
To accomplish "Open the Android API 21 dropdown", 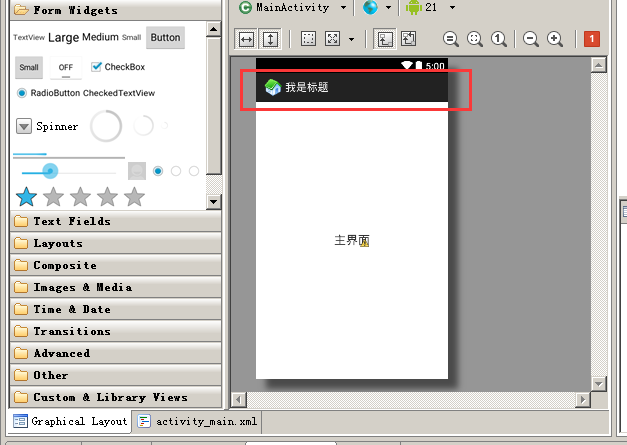I will pyautogui.click(x=430, y=7).
